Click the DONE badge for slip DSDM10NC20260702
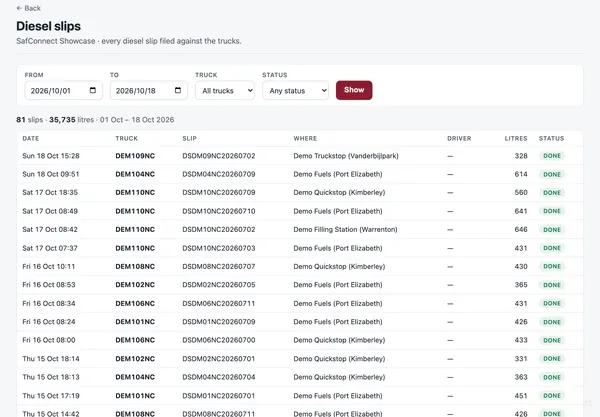This screenshot has width=600, height=417. click(552, 230)
